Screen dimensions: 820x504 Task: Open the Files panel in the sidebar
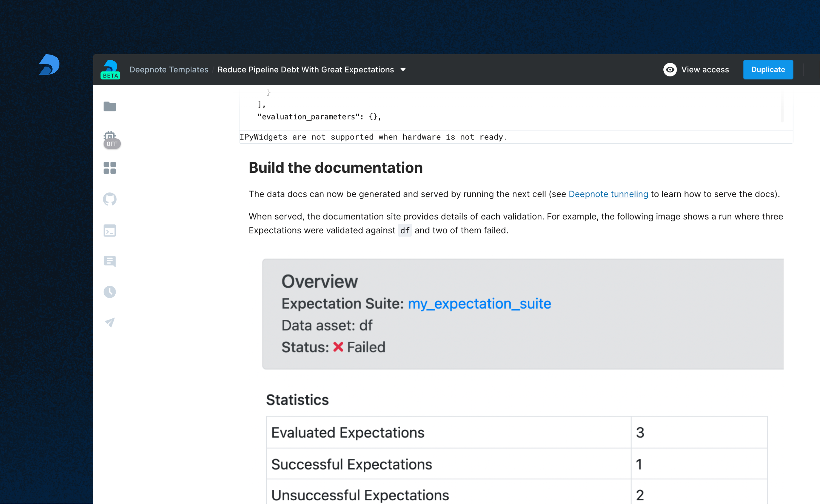pyautogui.click(x=109, y=106)
